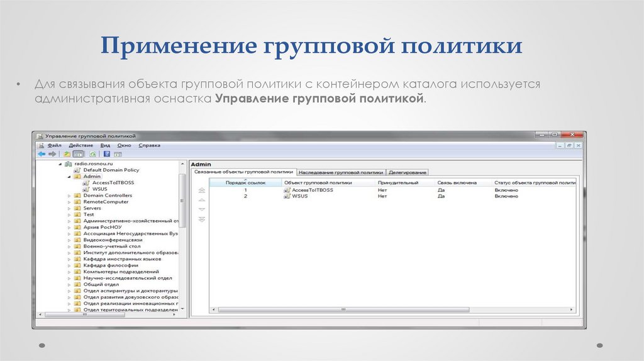Click the RemoteComputer folder icon
The height and width of the screenshot is (361, 644).
77,202
